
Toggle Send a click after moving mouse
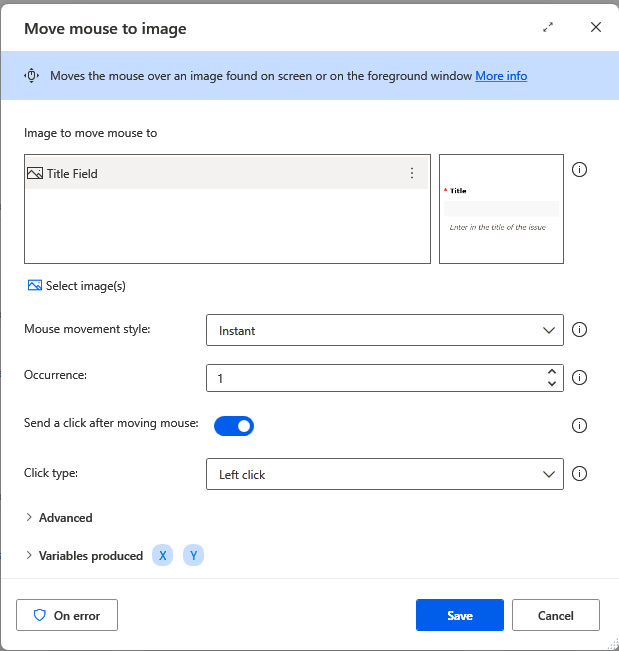point(234,426)
